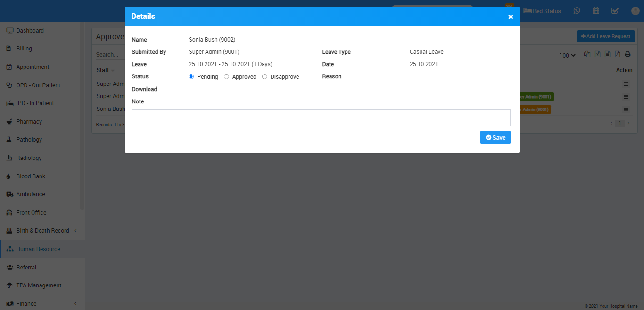Click the print icon in table toolbar
Viewport: 644px width, 310px height.
(627, 54)
